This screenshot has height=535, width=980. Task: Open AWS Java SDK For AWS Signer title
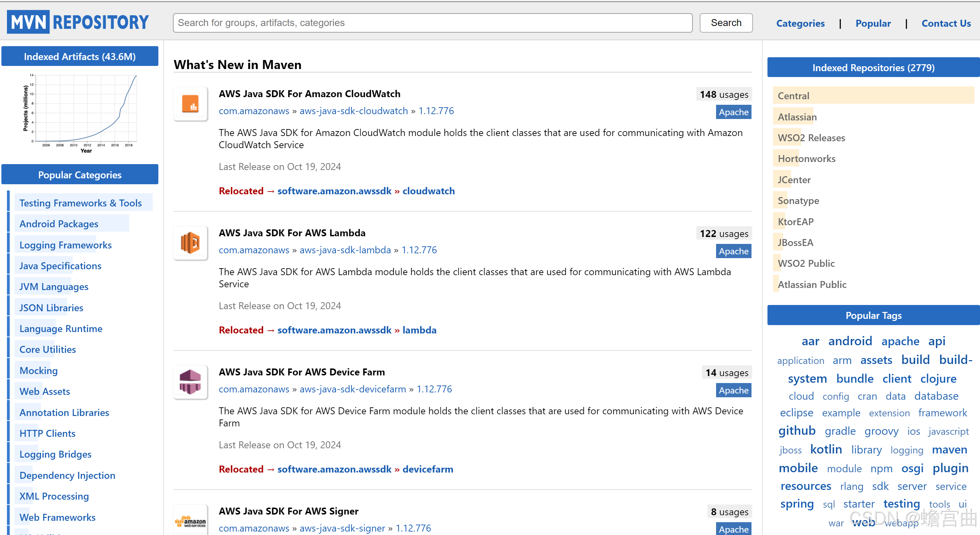click(288, 511)
